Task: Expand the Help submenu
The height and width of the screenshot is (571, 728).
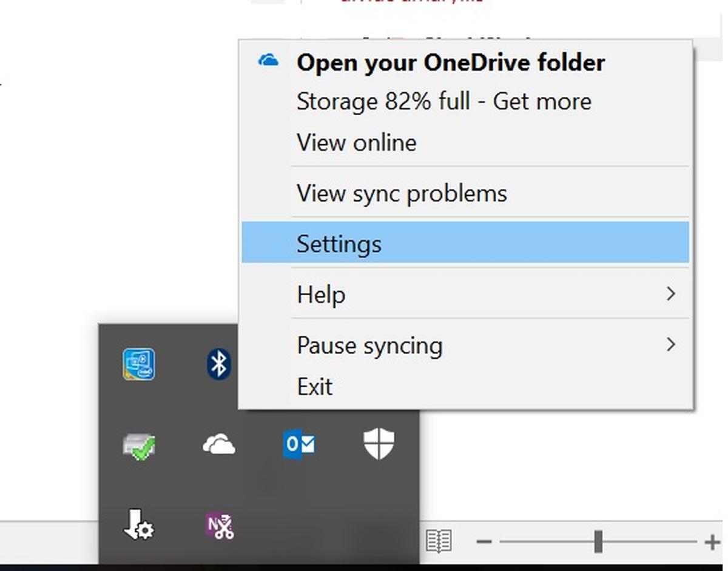Action: click(322, 294)
